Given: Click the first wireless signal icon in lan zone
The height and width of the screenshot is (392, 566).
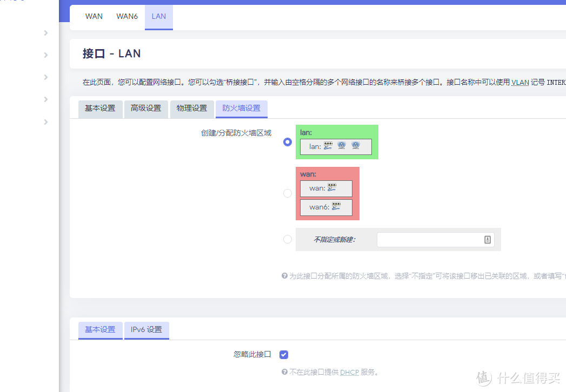Looking at the screenshot, I should [x=341, y=145].
